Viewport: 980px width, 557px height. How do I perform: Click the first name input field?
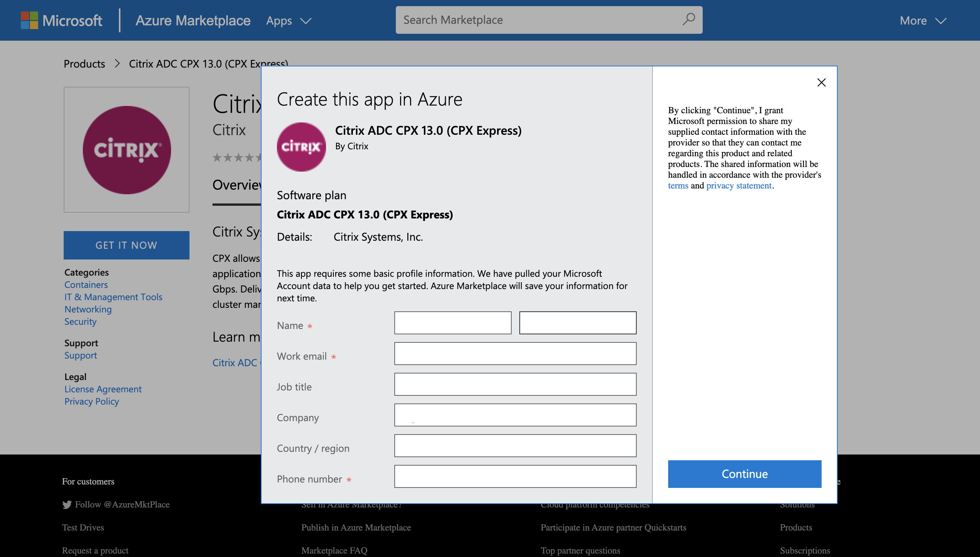[453, 323]
